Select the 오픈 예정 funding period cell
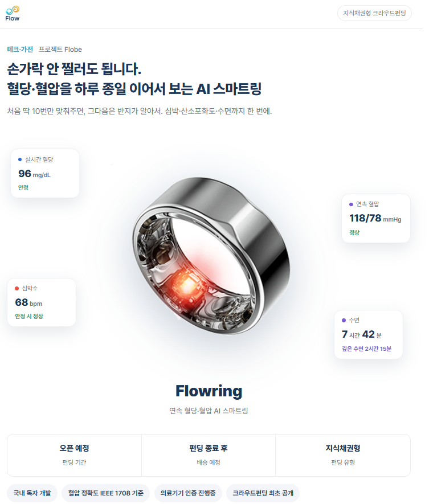The width and height of the screenshot is (429, 504). point(74,455)
